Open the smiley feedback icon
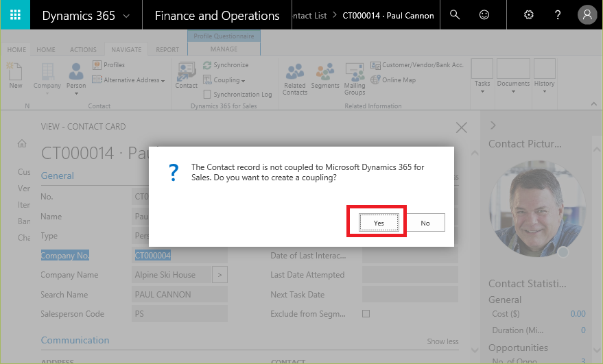603x364 pixels. click(484, 15)
